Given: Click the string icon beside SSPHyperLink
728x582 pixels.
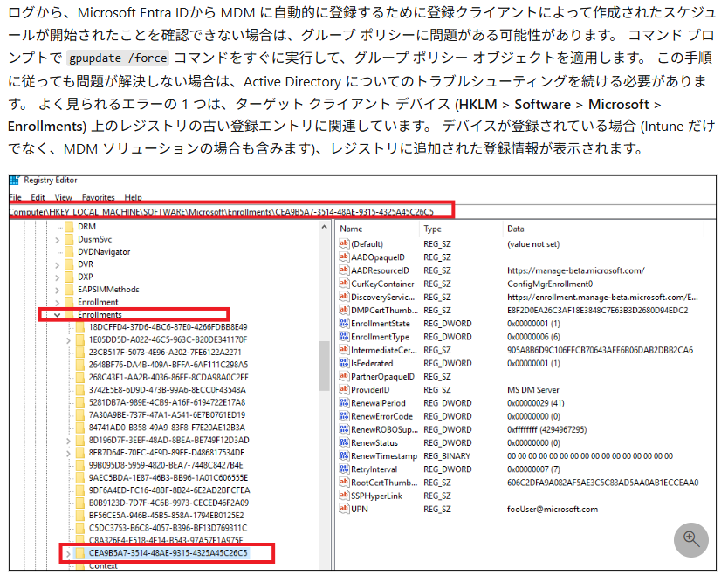Looking at the screenshot, I should (344, 496).
